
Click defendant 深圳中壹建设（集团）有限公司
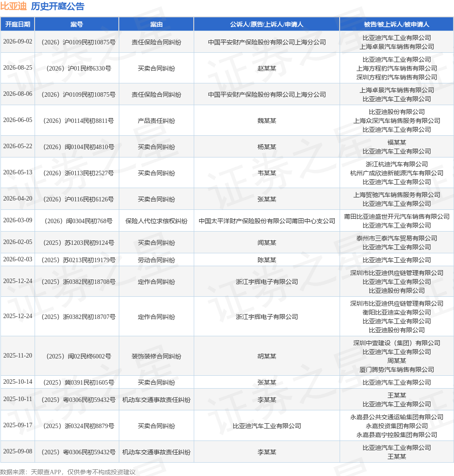[397, 343]
